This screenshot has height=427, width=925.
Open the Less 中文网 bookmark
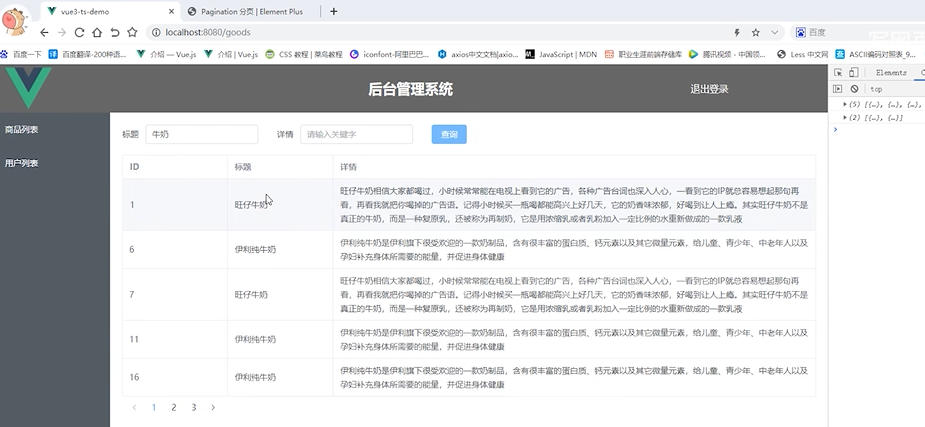802,54
